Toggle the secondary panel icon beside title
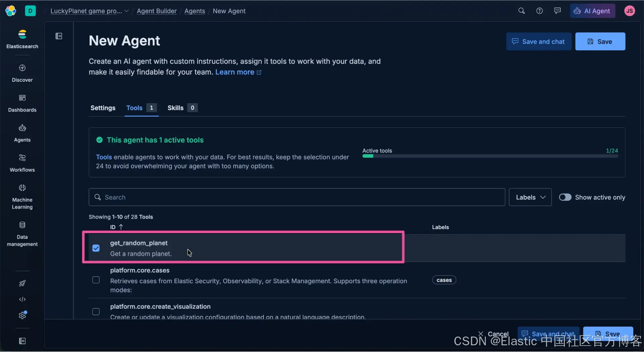Viewport: 644px width, 352px height. point(59,36)
